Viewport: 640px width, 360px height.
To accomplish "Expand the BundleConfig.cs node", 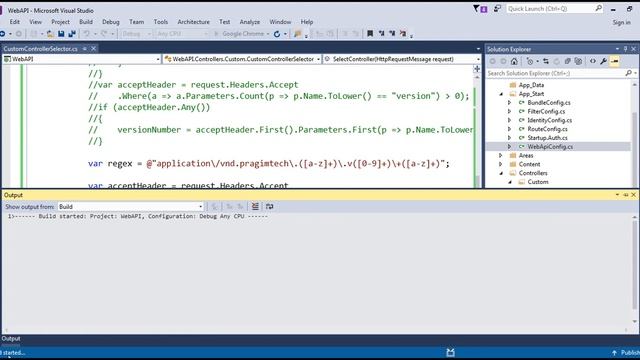I will point(509,103).
